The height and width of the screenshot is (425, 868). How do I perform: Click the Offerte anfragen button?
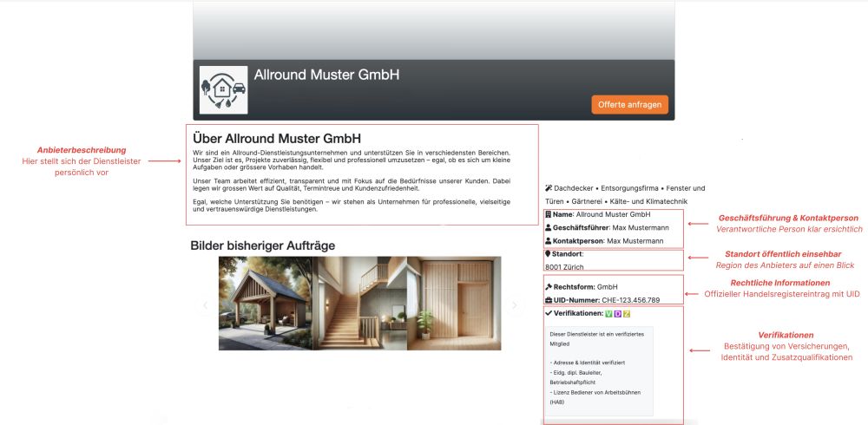coord(629,105)
